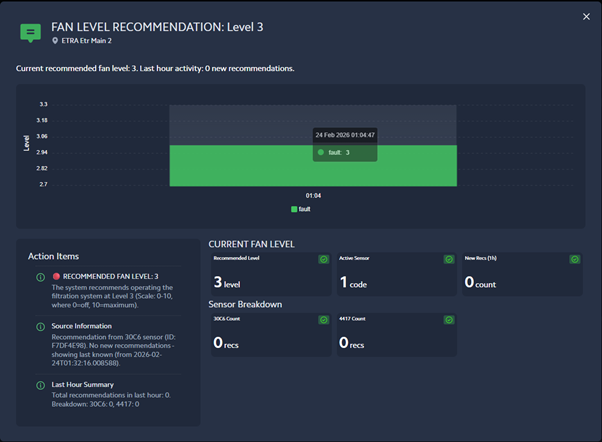The width and height of the screenshot is (602, 442).
Task: Click the location pin icon beside ETRA Etr Main 2
Action: tap(55, 41)
